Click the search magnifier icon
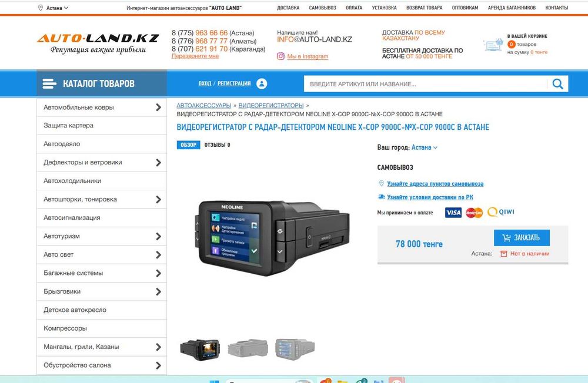Viewport: 588px width, 383px height. [557, 83]
